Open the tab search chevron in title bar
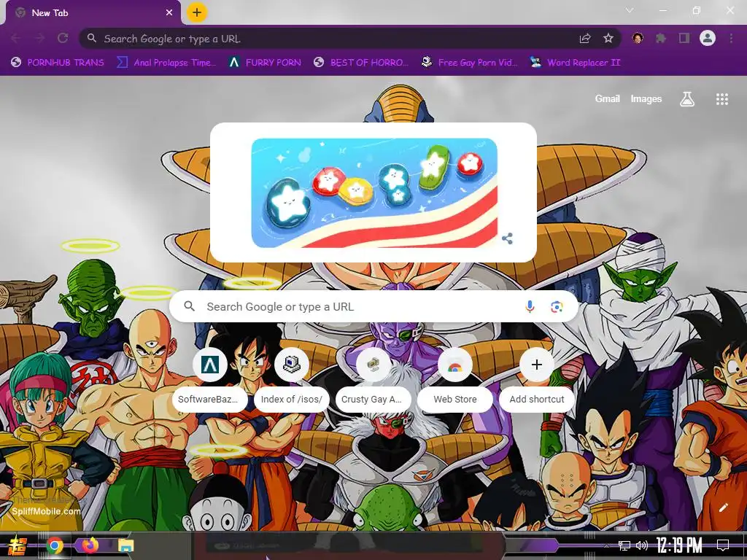The height and width of the screenshot is (560, 747). point(630,10)
